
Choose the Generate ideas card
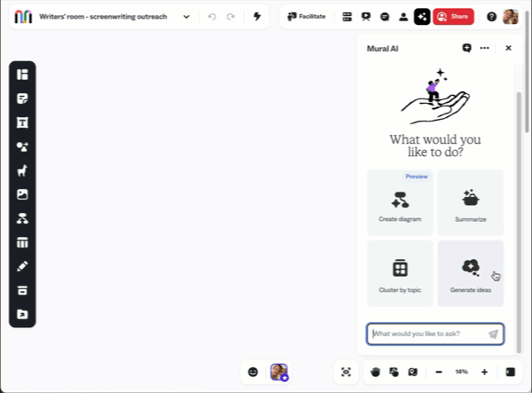coord(471,273)
